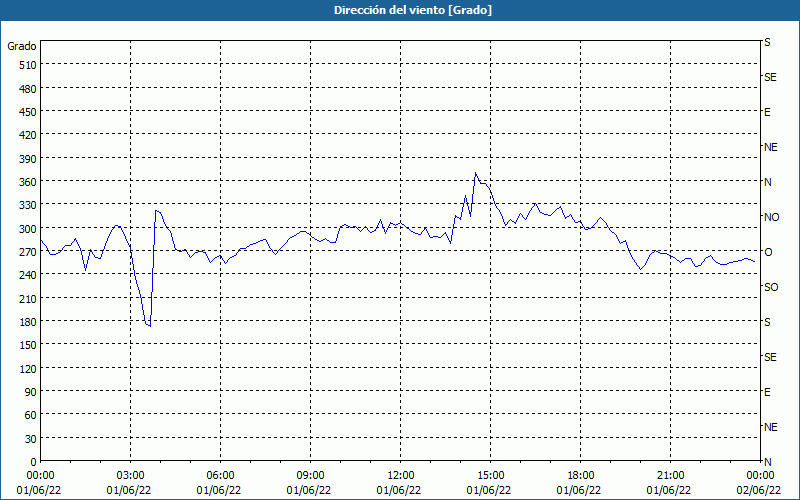Select the 'Grado' y-axis unit label
The height and width of the screenshot is (500, 800).
pyautogui.click(x=21, y=46)
